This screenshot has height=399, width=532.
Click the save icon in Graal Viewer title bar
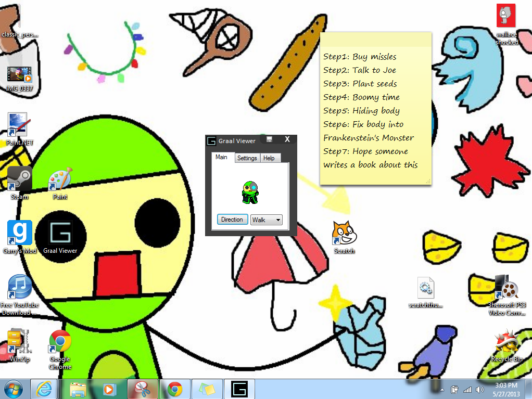pyautogui.click(x=269, y=139)
